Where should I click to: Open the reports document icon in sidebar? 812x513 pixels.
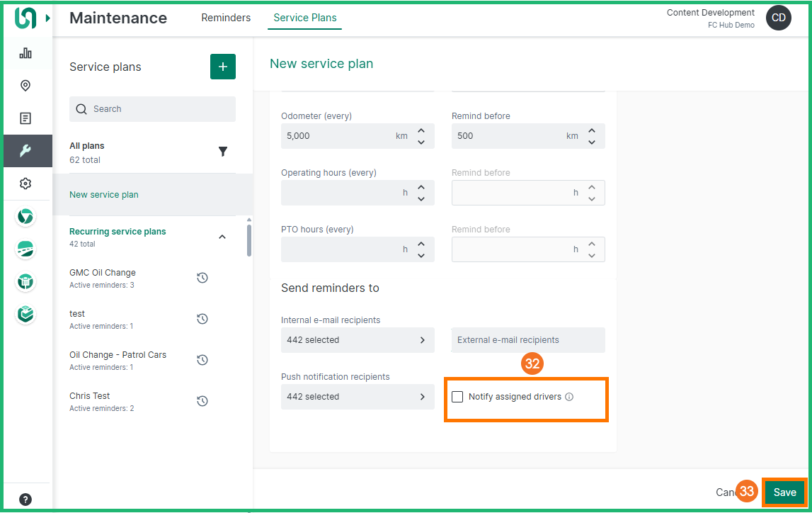(25, 118)
